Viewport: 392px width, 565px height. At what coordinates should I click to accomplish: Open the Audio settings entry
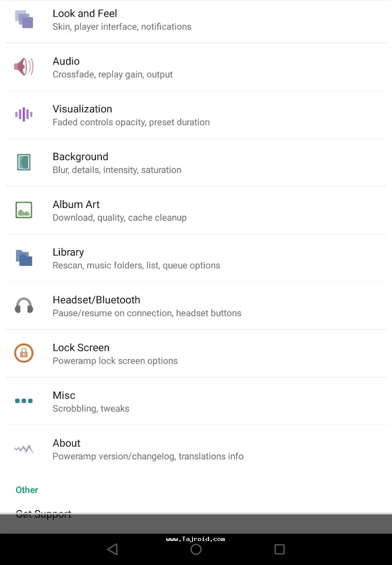[x=113, y=68]
